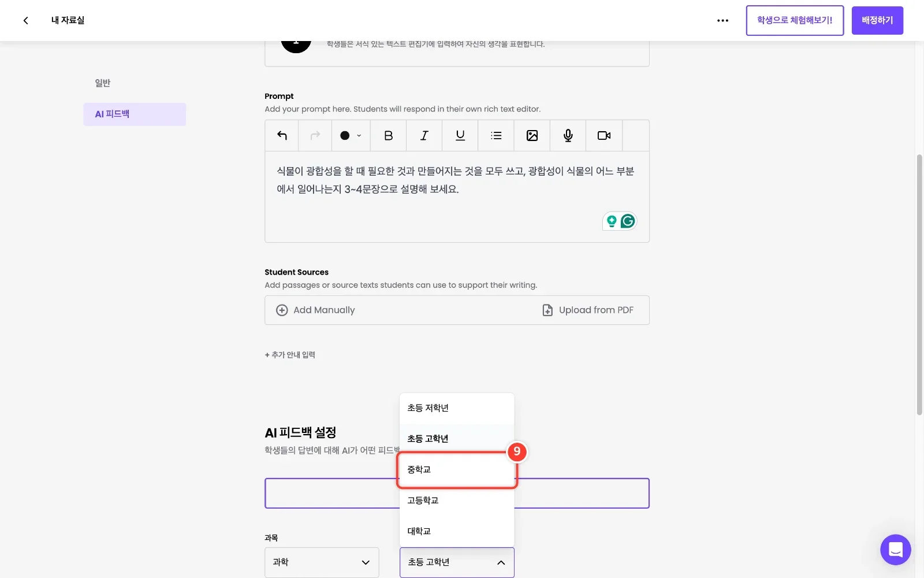Go back using the left arrow icon

click(25, 20)
